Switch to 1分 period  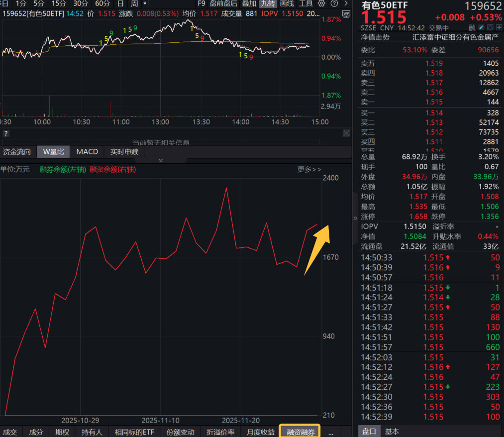click(21, 3)
